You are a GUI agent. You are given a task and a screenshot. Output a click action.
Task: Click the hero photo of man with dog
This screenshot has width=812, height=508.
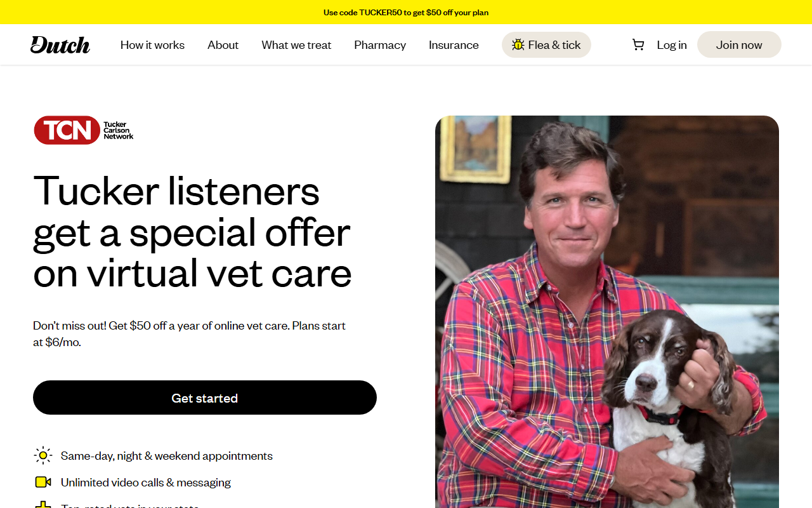607,312
